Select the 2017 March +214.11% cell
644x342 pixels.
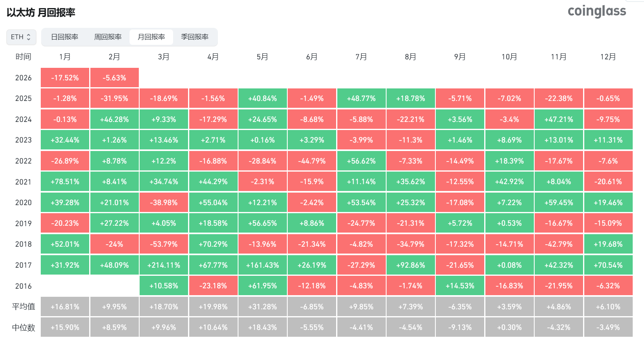pos(164,265)
